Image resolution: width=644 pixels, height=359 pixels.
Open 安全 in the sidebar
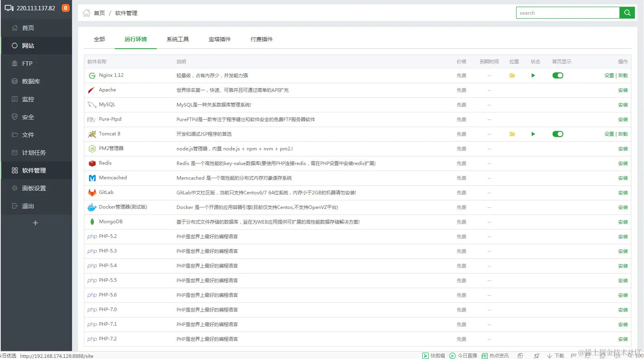pyautogui.click(x=36, y=117)
